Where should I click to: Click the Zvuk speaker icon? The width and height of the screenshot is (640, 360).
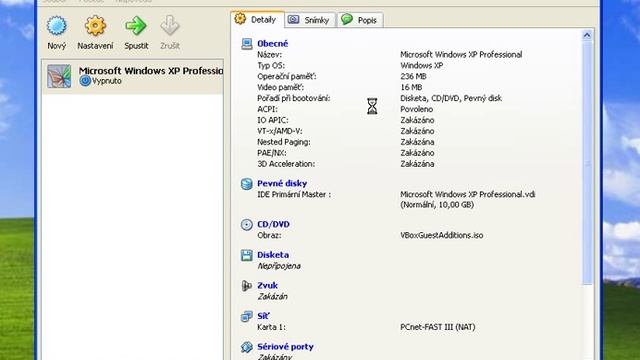[247, 286]
